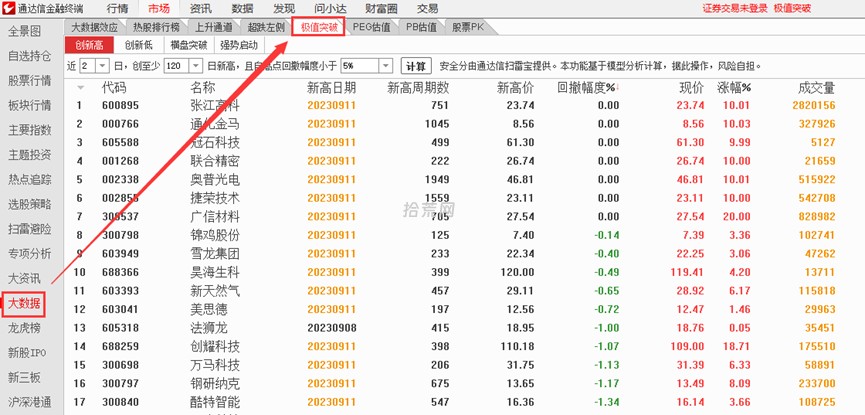Open 龙虎榜 in the sidebar
The height and width of the screenshot is (415, 865).
point(24,328)
